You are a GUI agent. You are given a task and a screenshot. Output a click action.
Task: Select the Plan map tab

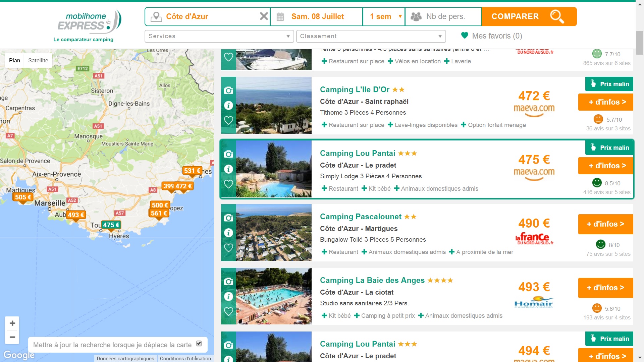point(14,60)
